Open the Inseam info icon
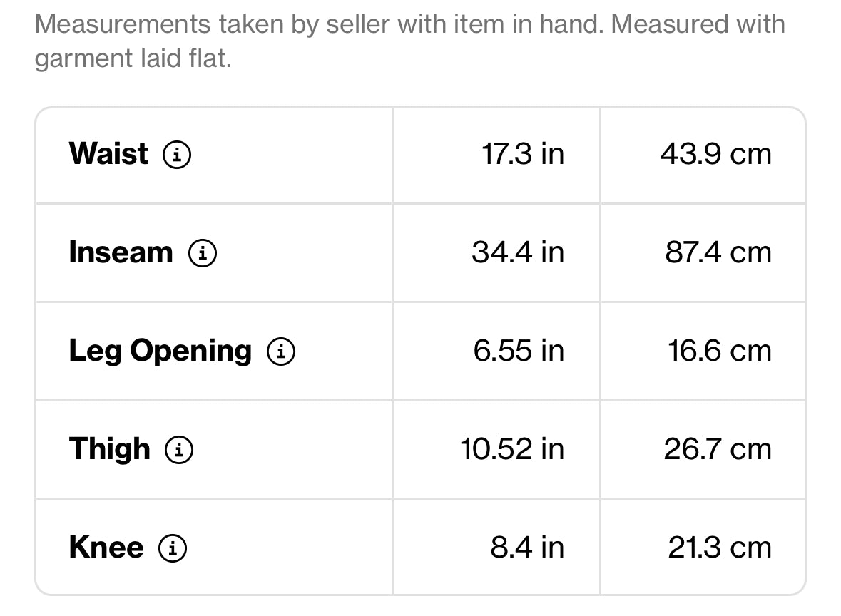The width and height of the screenshot is (841, 616). click(203, 252)
